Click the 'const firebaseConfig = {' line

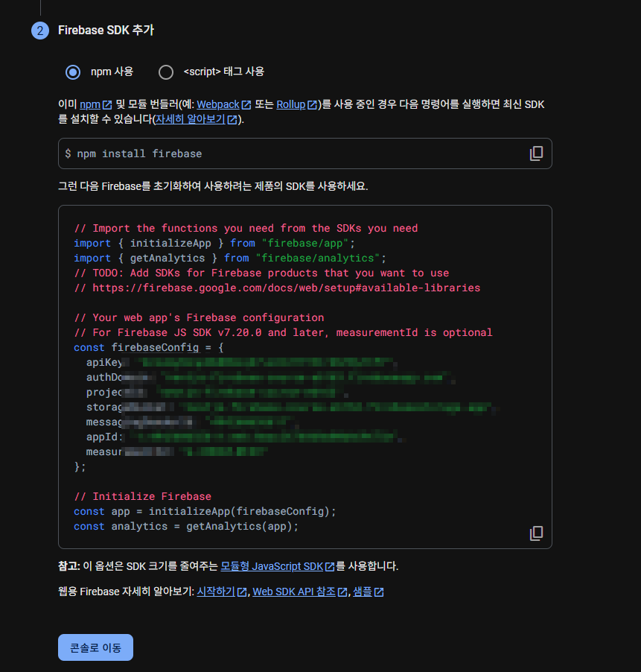point(149,348)
